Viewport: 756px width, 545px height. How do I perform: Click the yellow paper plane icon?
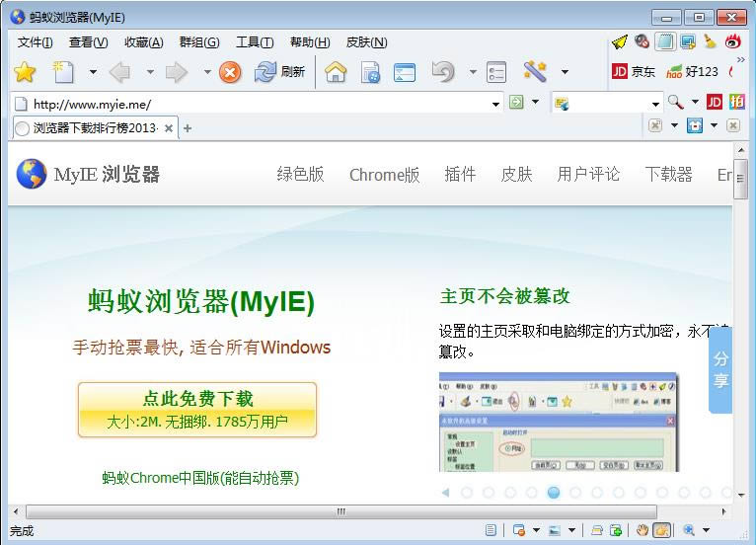pyautogui.click(x=620, y=41)
